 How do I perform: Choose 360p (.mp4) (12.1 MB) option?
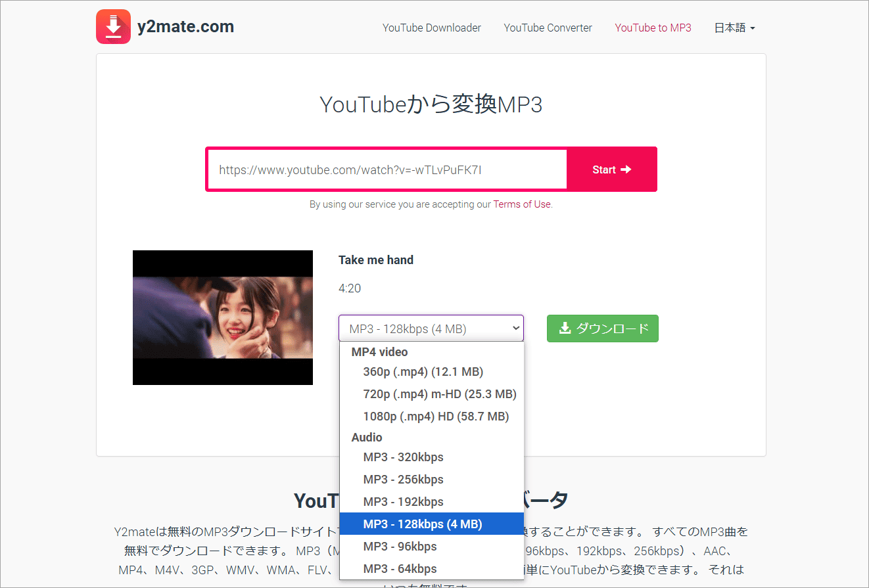[432, 372]
